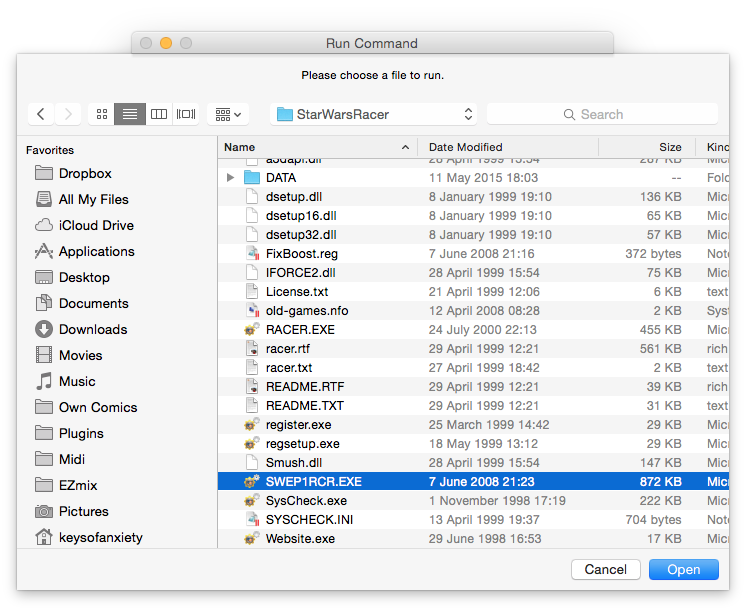The height and width of the screenshot is (611, 746).
Task: Open Dropbox in the Favorites sidebar
Action: click(x=73, y=173)
